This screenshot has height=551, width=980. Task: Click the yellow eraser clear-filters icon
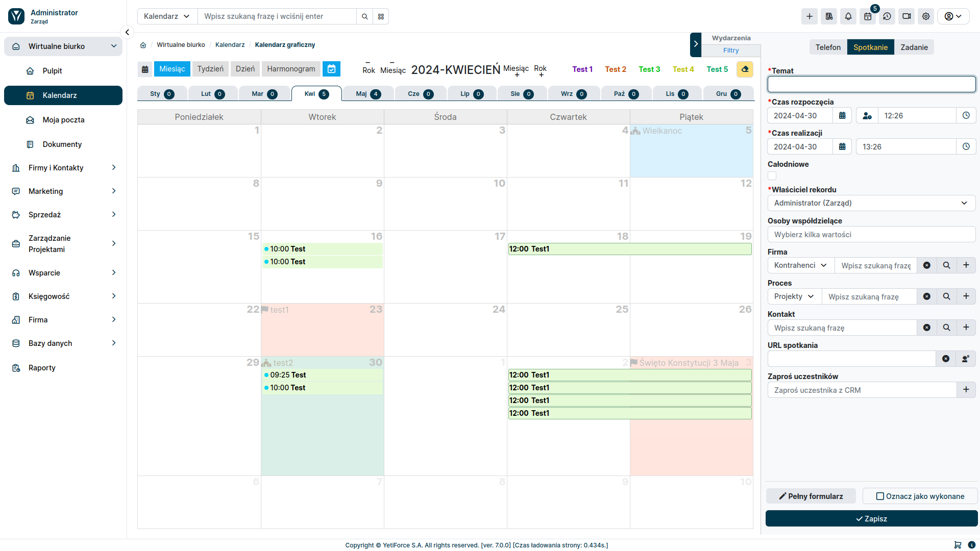tap(745, 69)
